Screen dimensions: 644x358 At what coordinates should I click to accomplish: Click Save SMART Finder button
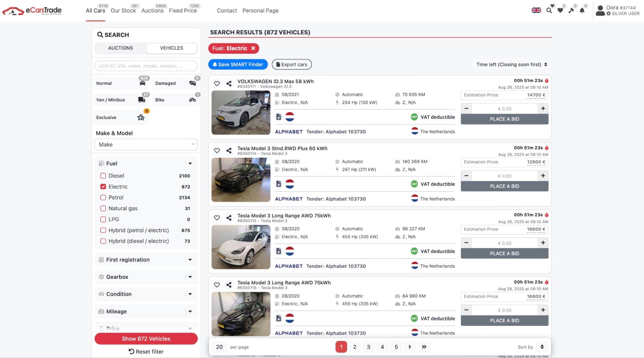238,64
